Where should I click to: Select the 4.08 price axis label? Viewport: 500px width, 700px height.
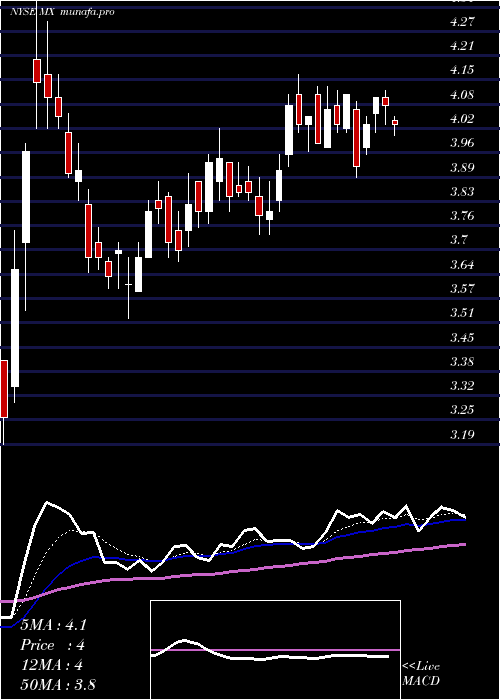(x=462, y=95)
